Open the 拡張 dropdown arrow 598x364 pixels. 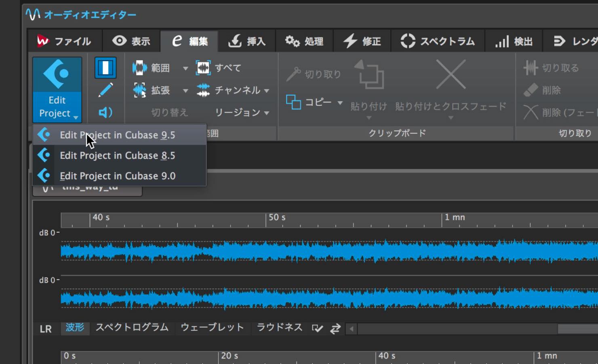click(185, 91)
